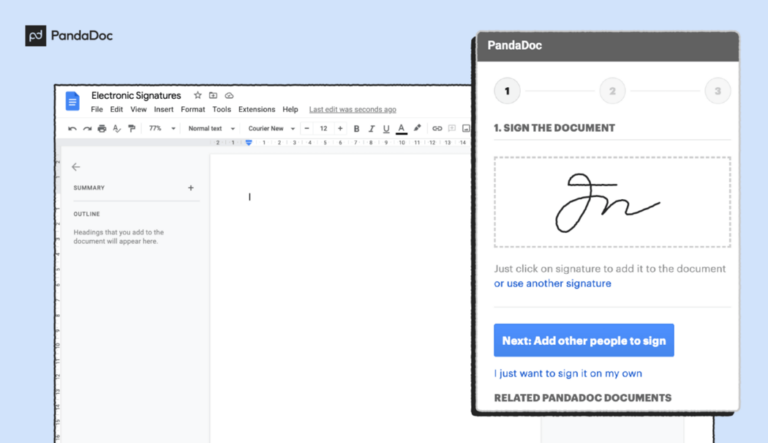Select the paint format tool
This screenshot has height=443, width=768.
click(132, 128)
